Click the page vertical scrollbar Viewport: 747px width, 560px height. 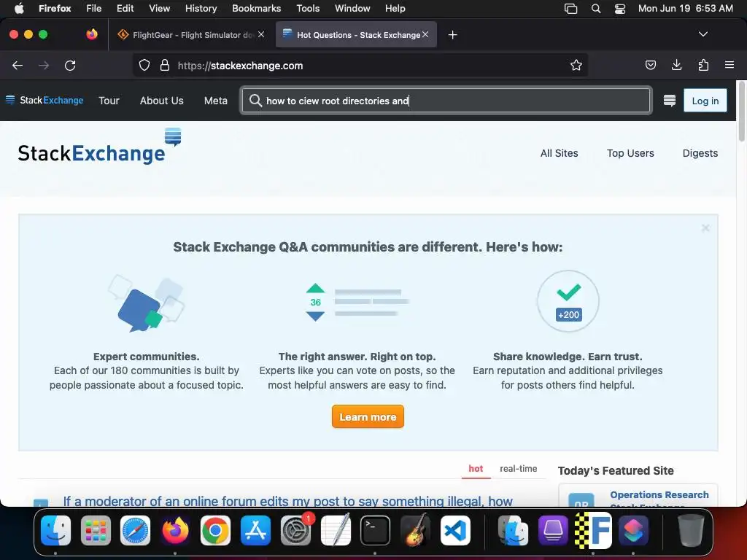[x=741, y=111]
